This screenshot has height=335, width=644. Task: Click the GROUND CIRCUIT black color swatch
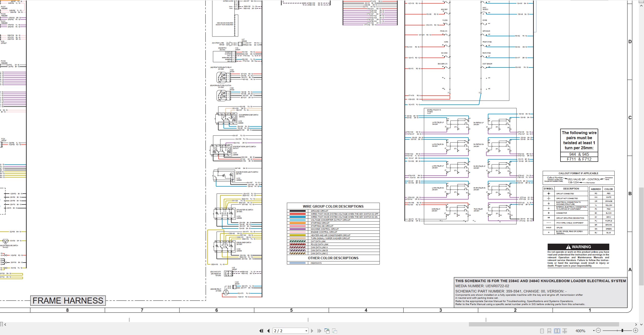(297, 211)
